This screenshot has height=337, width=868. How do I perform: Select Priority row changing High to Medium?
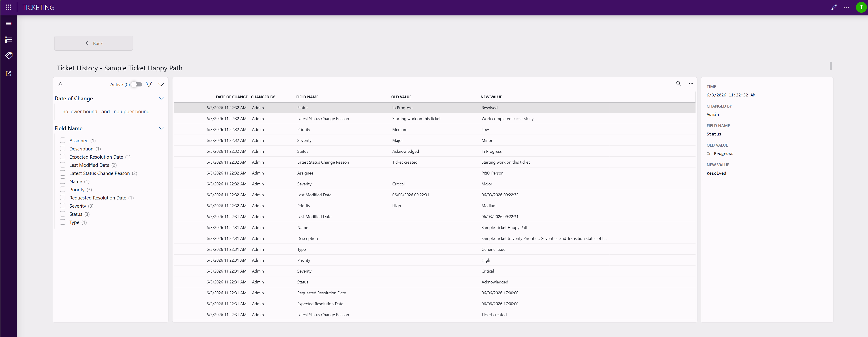click(x=435, y=206)
